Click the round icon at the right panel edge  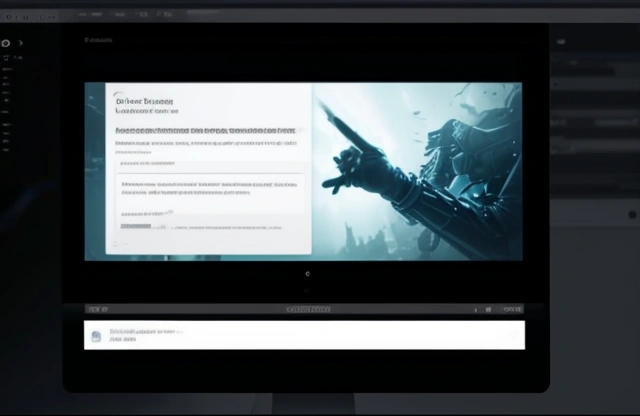(632, 215)
